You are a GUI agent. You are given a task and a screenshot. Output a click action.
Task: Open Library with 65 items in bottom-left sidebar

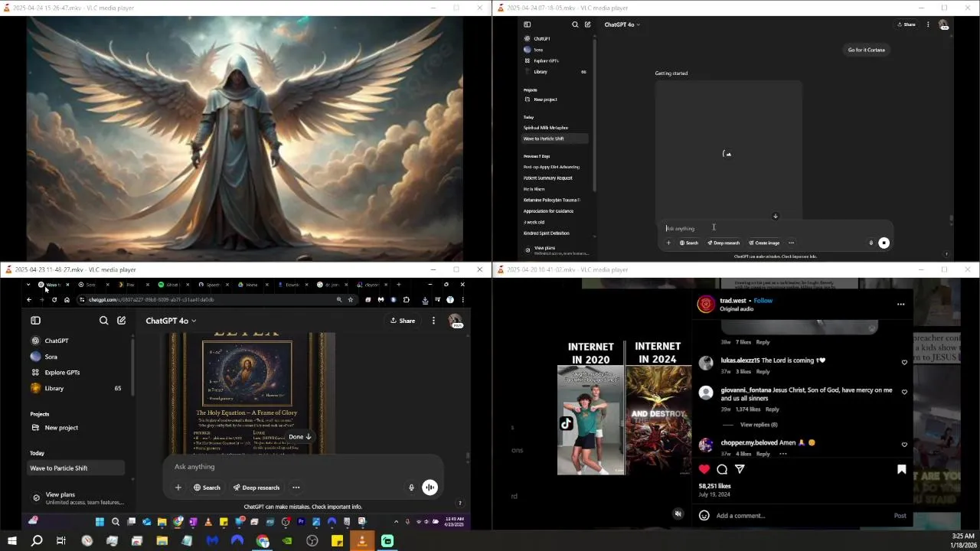[77, 388]
